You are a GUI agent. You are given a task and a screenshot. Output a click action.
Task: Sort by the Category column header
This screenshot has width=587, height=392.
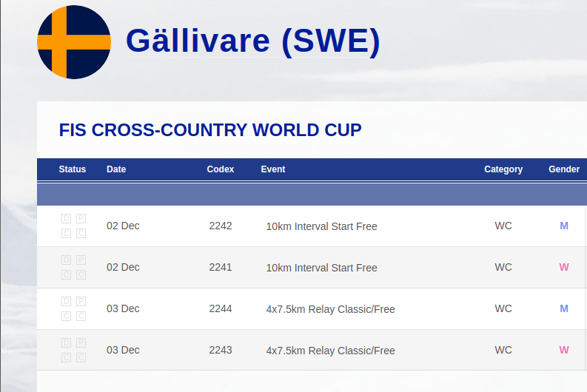(503, 169)
